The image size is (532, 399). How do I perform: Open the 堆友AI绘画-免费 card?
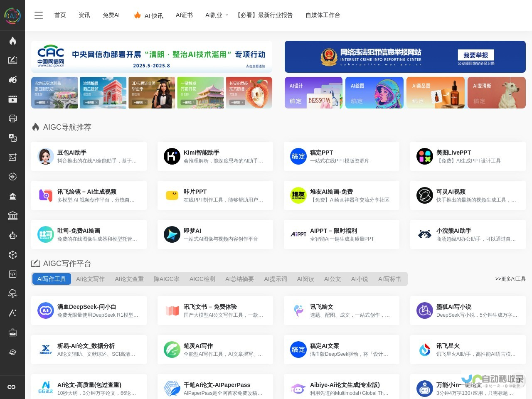[x=342, y=195]
